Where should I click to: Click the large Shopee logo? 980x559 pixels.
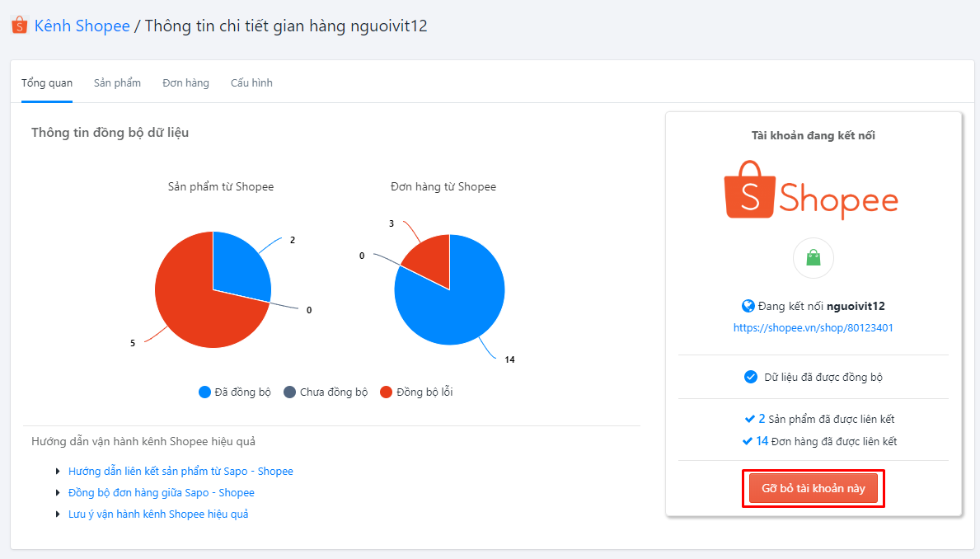click(x=813, y=190)
